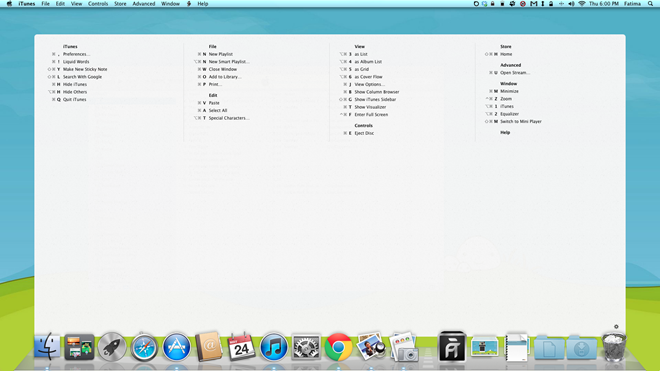Click 'Enter Full Screen' entry
The width and height of the screenshot is (660, 371).
371,115
